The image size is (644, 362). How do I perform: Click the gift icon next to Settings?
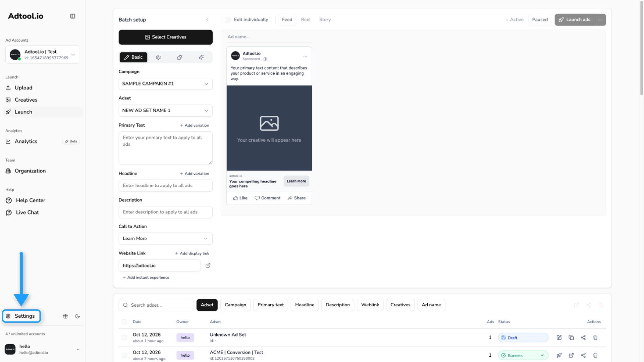65,316
